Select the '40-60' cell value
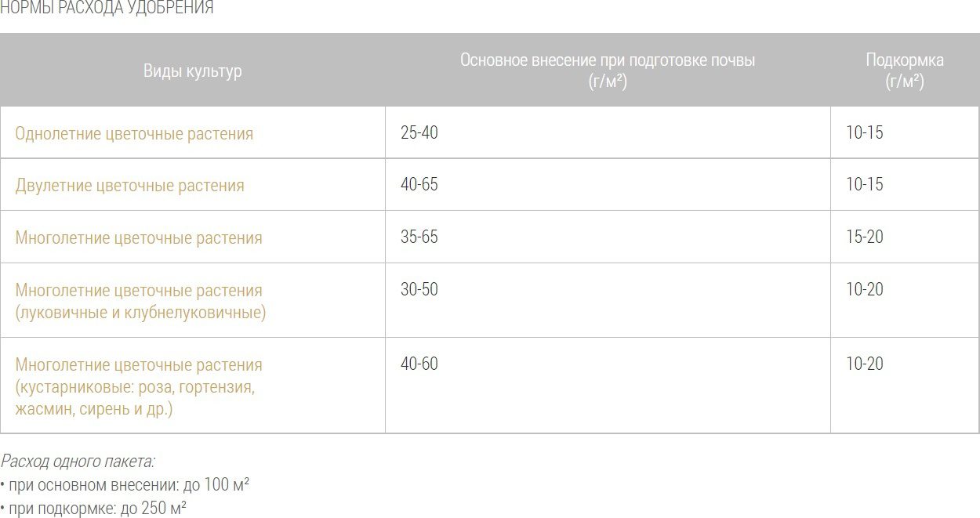Image resolution: width=980 pixels, height=518 pixels. (x=419, y=364)
